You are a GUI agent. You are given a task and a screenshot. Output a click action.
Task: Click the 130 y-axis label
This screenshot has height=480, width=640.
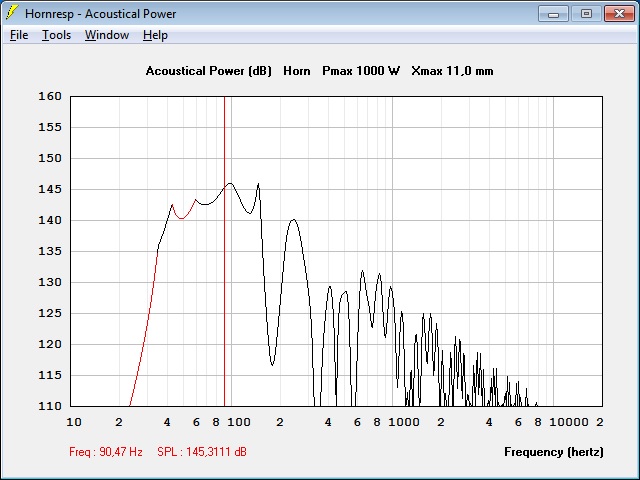(50, 282)
